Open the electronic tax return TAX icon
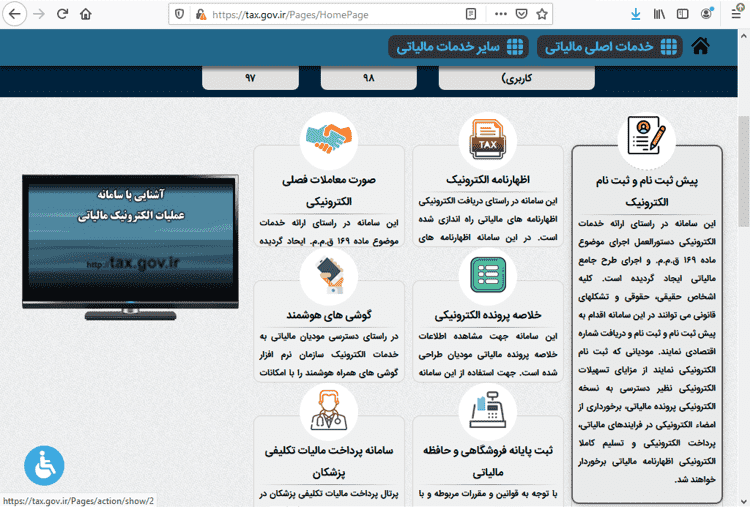The image size is (750, 507). 487,141
